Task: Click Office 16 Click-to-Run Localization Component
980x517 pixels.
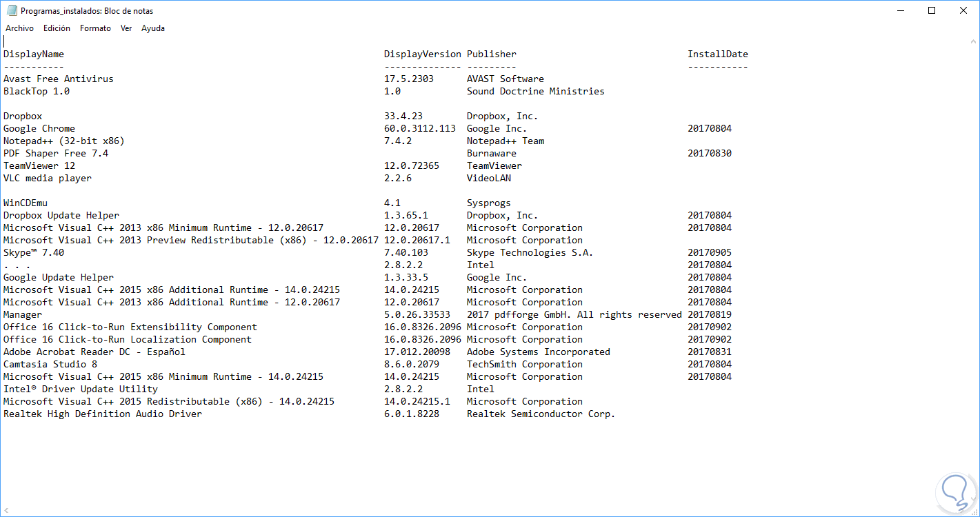Action: pos(128,339)
